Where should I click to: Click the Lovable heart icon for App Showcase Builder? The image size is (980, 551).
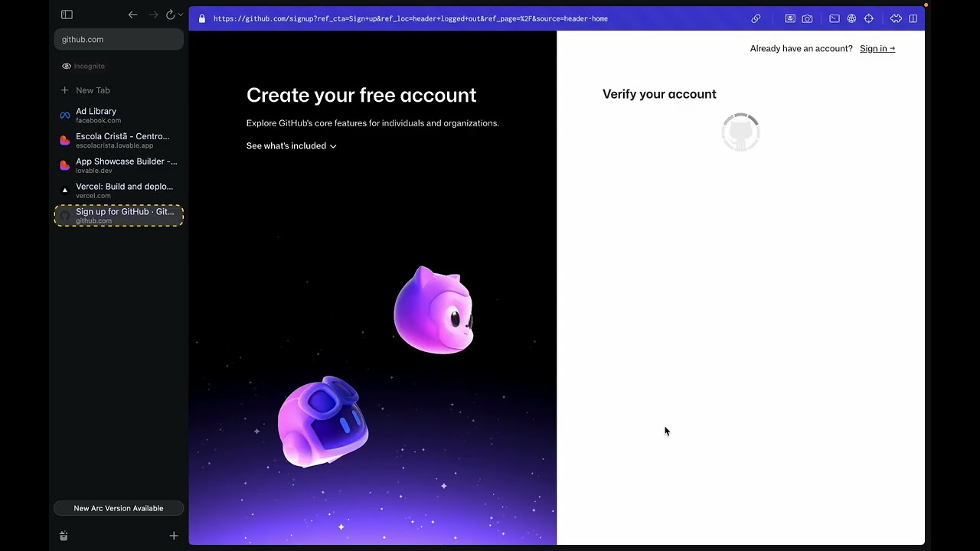point(65,165)
